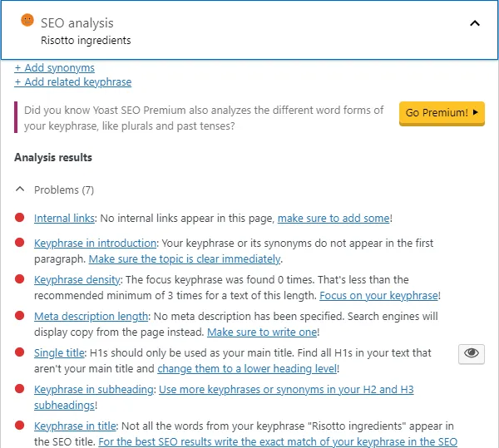
Task: Click the 'Focus on your keyphrase' link
Action: click(378, 295)
